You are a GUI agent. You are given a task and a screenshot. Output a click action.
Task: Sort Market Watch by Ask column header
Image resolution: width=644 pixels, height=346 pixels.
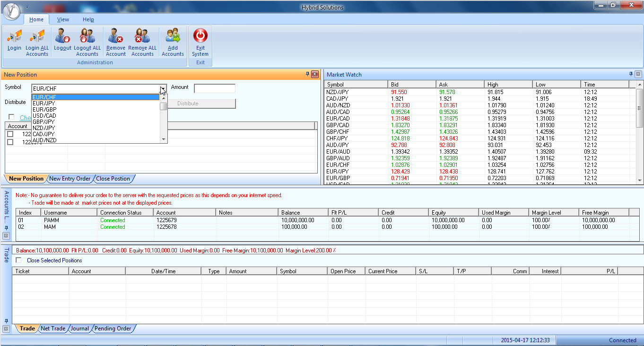(460, 85)
